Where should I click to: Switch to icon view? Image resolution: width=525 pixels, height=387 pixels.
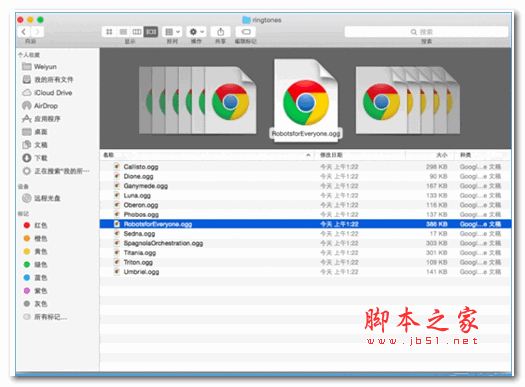(x=109, y=32)
